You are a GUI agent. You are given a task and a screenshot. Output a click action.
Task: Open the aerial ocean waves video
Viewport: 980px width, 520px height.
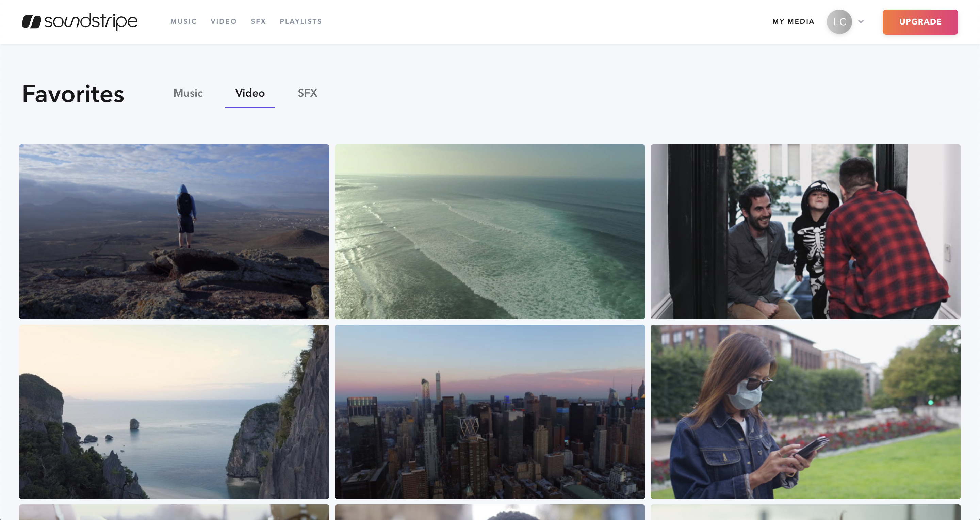(x=490, y=231)
